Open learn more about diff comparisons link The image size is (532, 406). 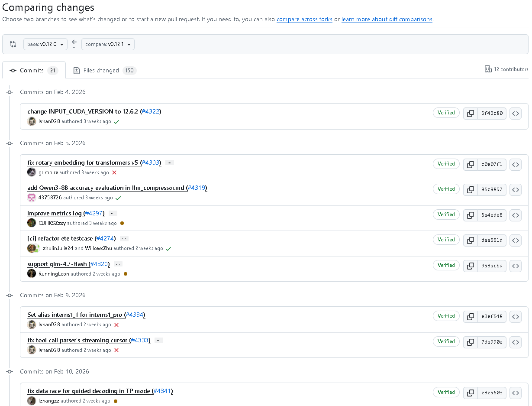coord(387,19)
